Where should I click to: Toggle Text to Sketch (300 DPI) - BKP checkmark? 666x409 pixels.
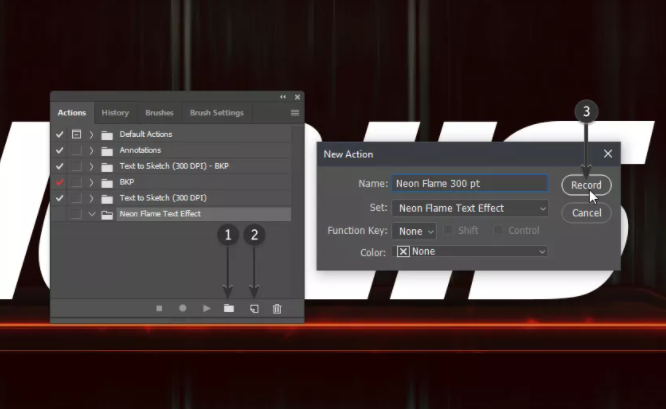(x=59, y=166)
